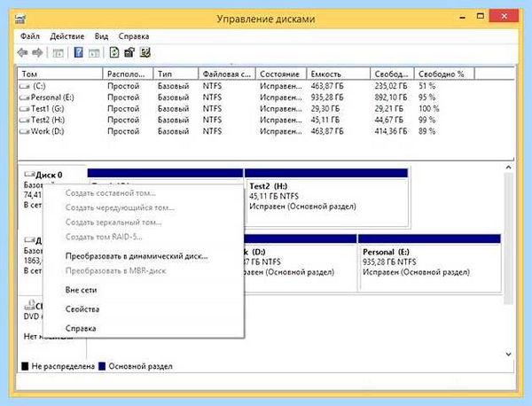
Task: Click the drive icon of Personal (E:)
Action: click(25, 98)
